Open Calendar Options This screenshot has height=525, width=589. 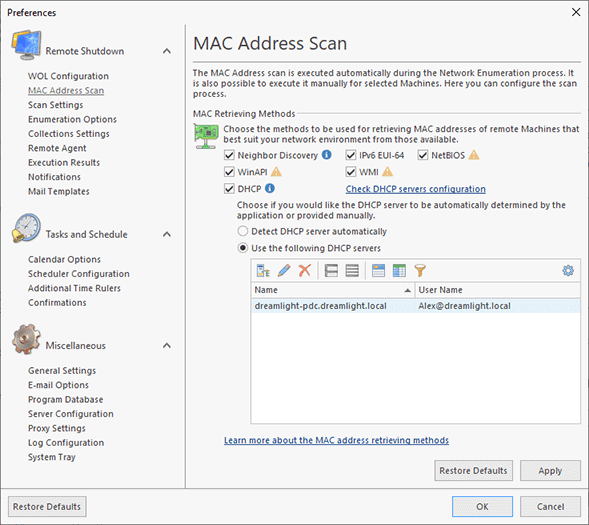(x=64, y=259)
